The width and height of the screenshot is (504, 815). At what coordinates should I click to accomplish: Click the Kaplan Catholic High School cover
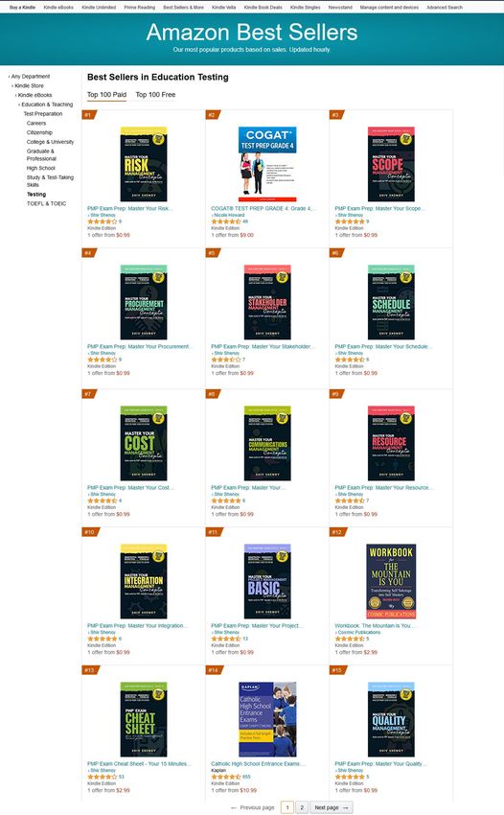click(267, 719)
